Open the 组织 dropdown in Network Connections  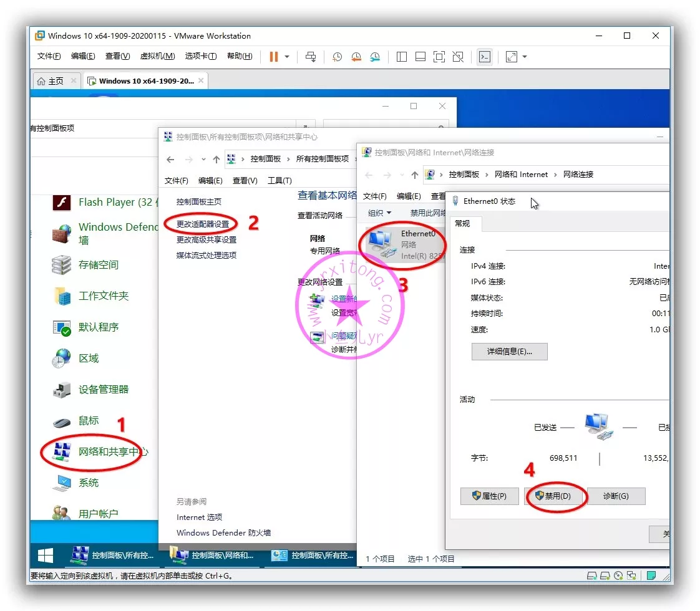[379, 213]
